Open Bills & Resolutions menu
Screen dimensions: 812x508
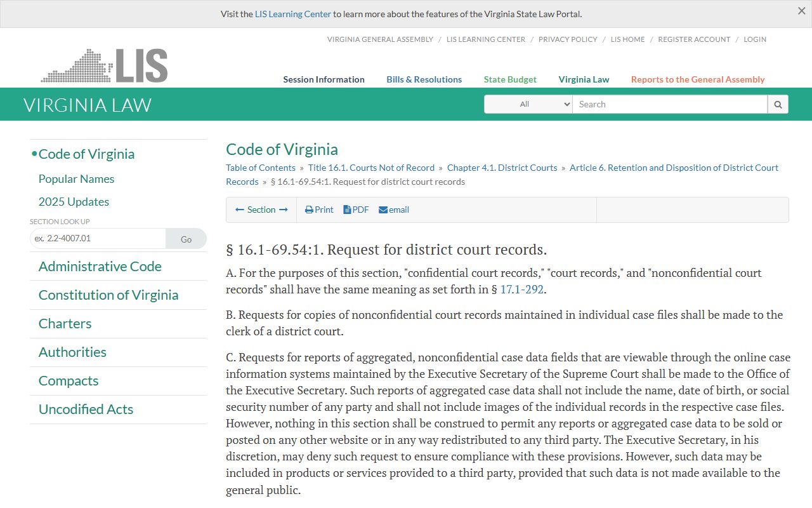(424, 79)
